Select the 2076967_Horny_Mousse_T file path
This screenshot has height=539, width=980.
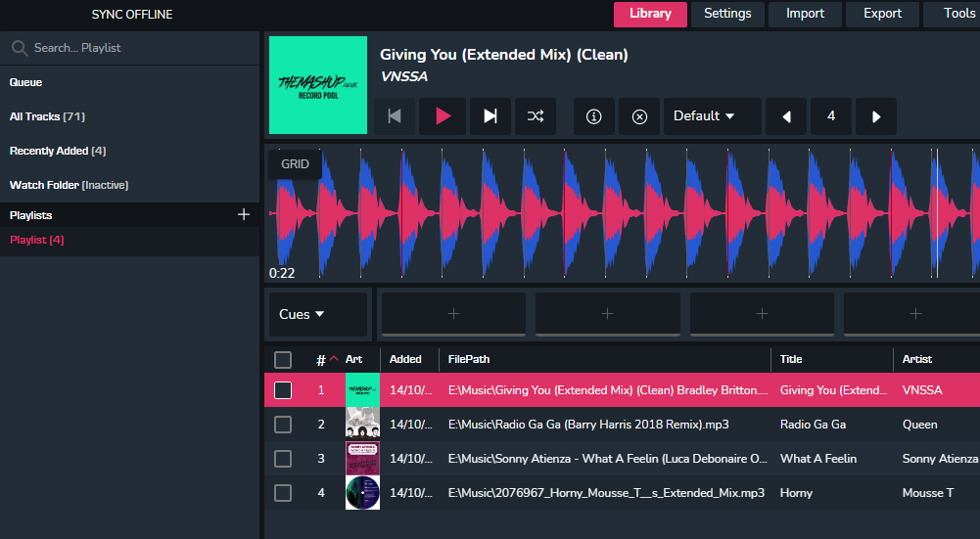click(x=606, y=493)
